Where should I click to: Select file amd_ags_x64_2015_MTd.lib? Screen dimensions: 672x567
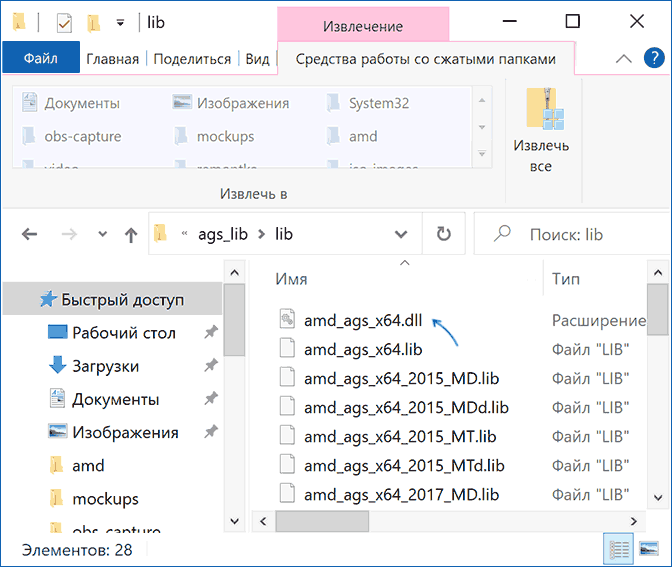click(404, 466)
